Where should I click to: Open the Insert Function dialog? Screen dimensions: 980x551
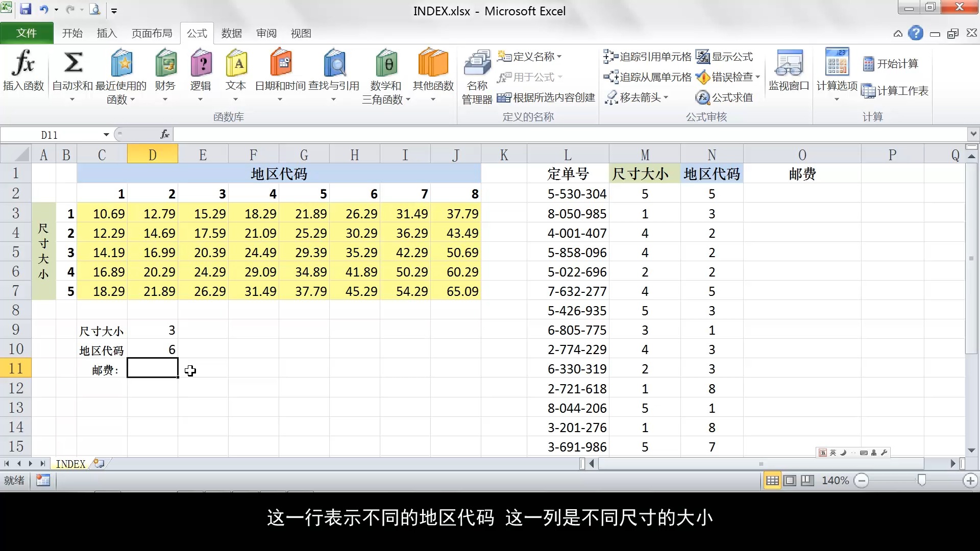point(23,71)
